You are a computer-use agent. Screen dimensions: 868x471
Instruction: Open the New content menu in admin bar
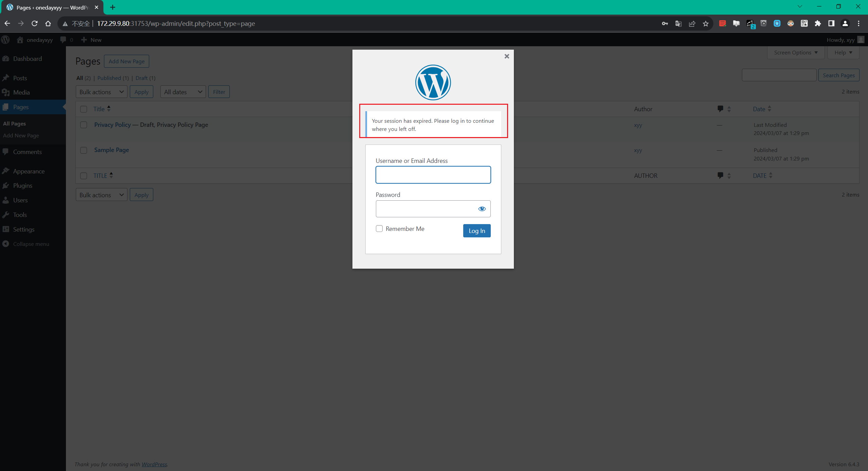pos(91,40)
